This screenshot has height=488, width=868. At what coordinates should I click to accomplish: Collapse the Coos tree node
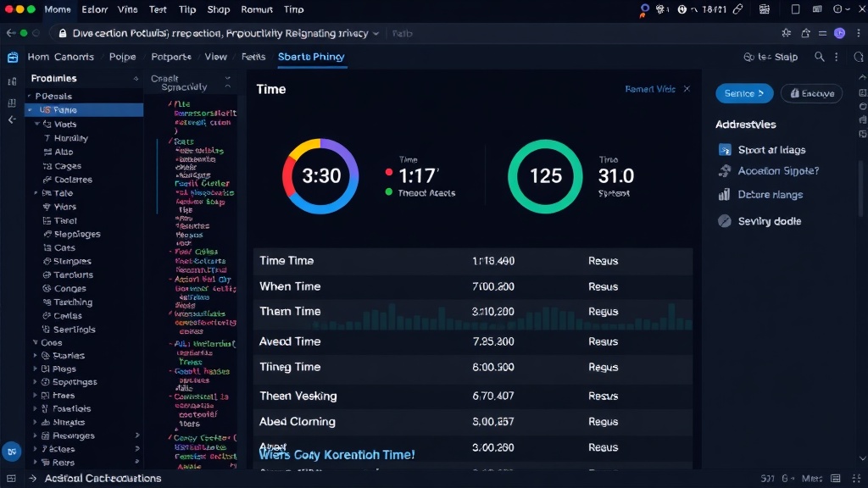pyautogui.click(x=36, y=342)
